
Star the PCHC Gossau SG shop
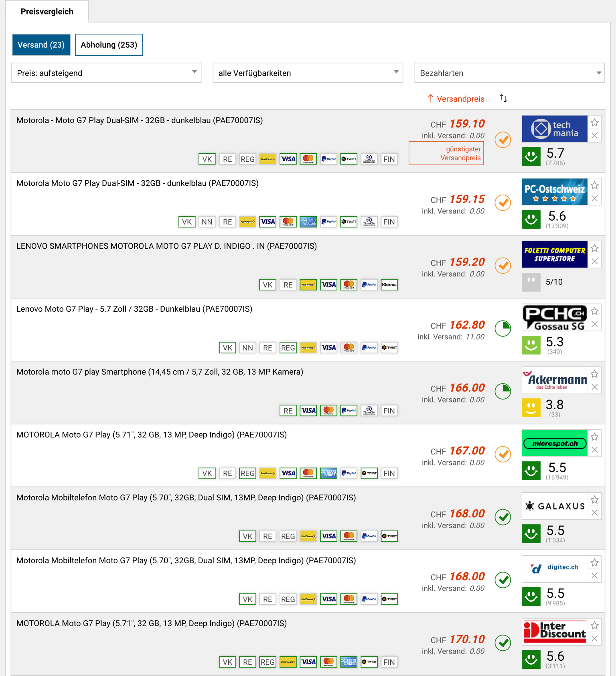coord(595,311)
